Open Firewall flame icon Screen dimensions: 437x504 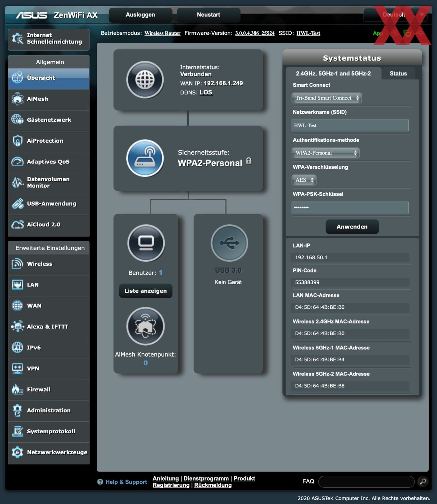coord(17,389)
